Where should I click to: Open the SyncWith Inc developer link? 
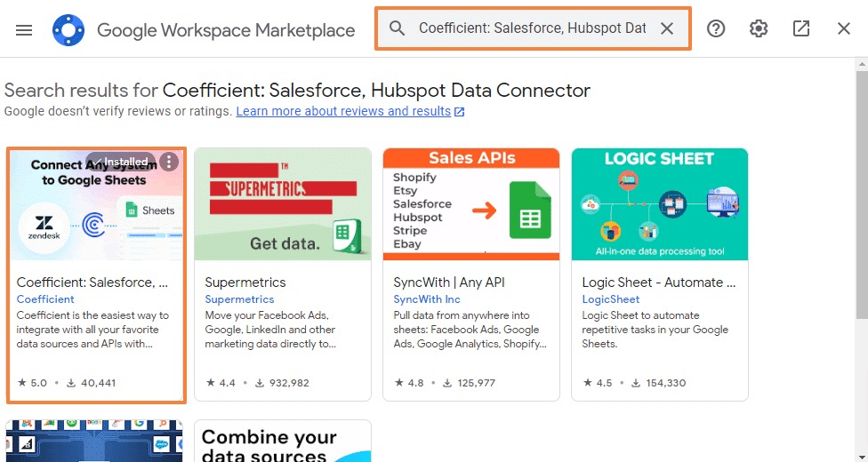point(427,299)
